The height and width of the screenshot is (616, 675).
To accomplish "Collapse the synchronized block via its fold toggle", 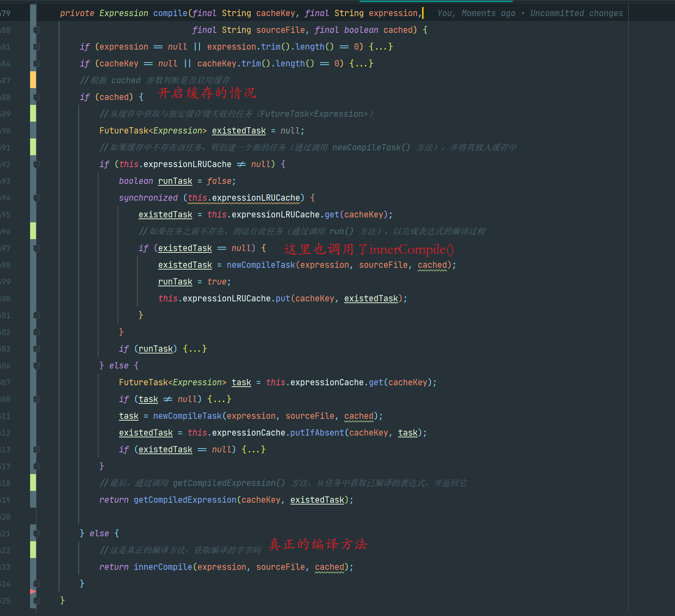I will pos(36,198).
